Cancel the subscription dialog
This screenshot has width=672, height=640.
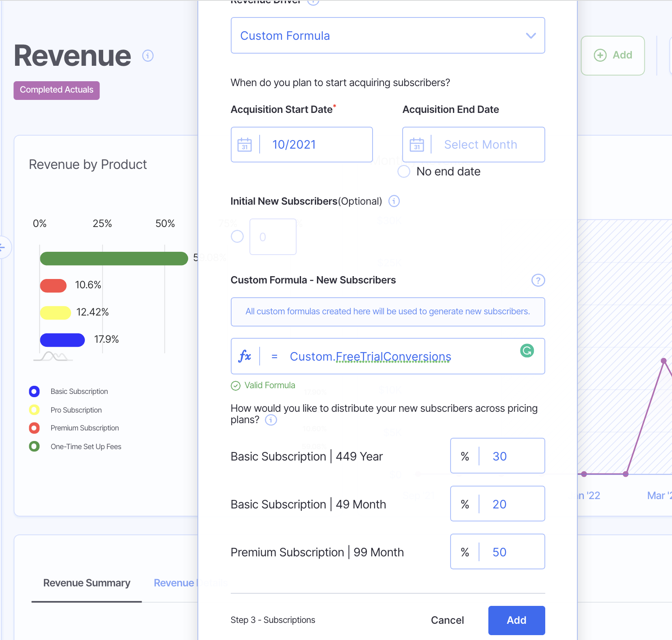(447, 620)
